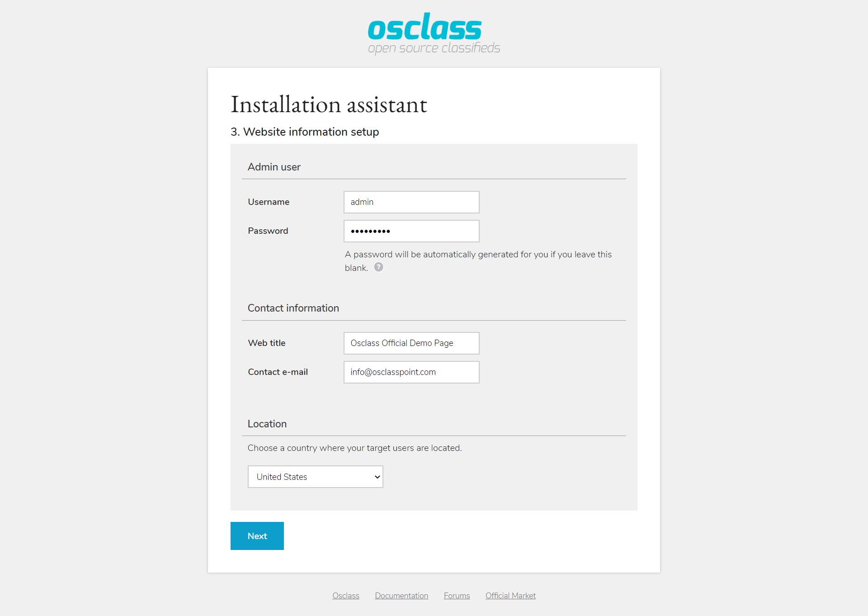The height and width of the screenshot is (616, 868).
Task: Visit the Forums link in footer
Action: [x=457, y=596]
